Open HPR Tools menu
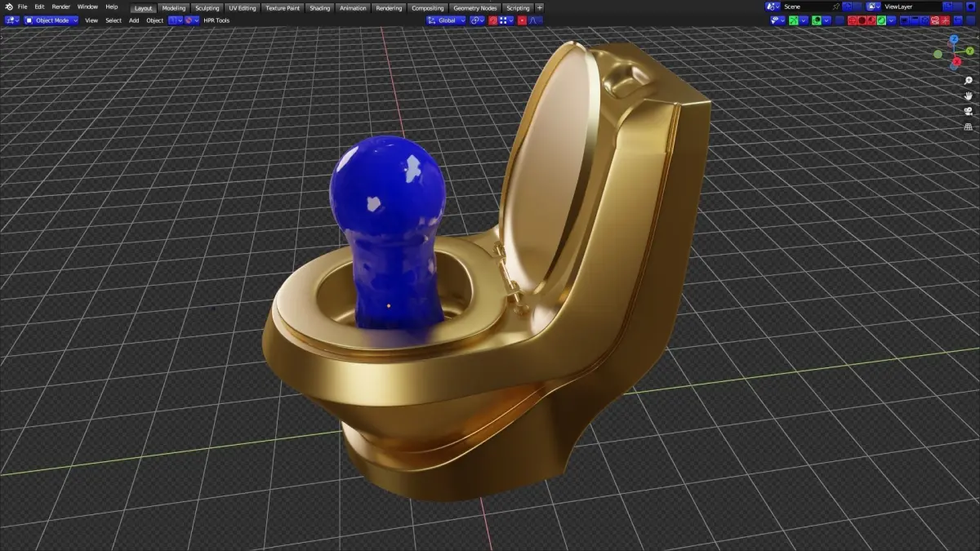The image size is (980, 551). pyautogui.click(x=216, y=20)
